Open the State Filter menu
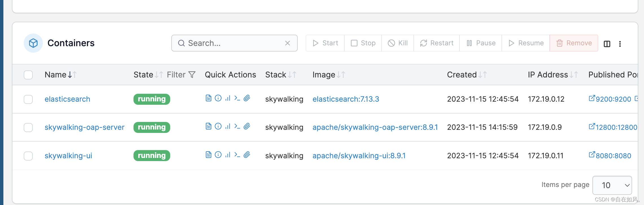This screenshot has height=205, width=644. coord(181,75)
